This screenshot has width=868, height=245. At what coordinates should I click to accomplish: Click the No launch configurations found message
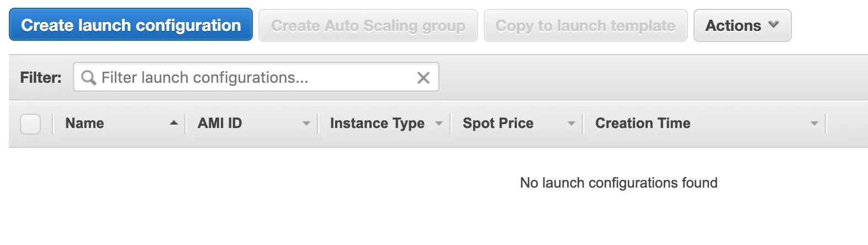618,183
